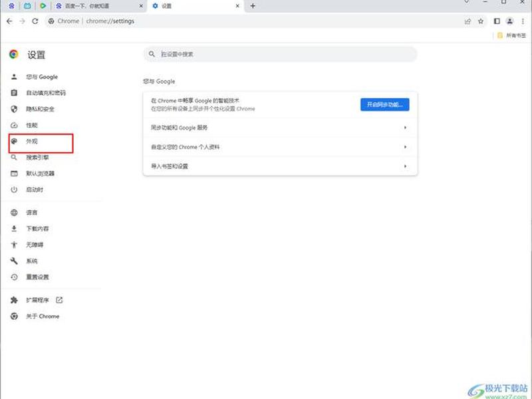
Task: Click the Chrome site info icon in address bar
Action: tap(51, 21)
